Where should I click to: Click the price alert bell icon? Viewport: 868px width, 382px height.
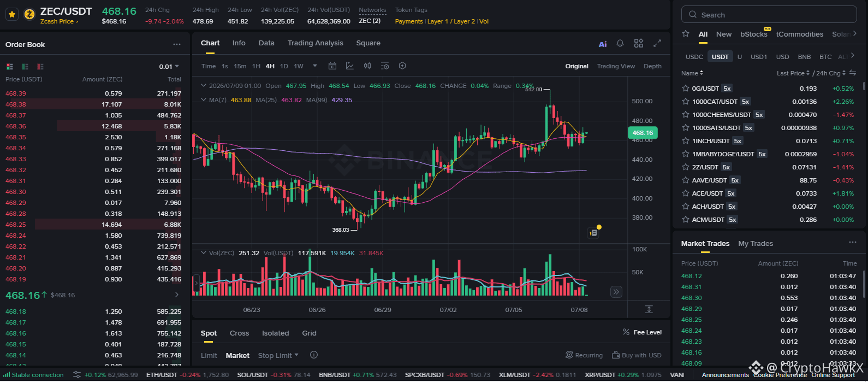pos(620,43)
